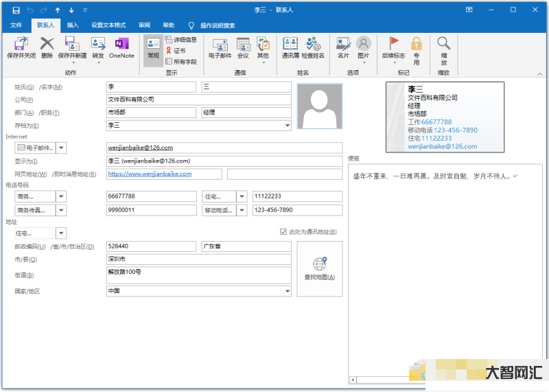Expand the File As (存档为) dropdown
The image size is (549, 392).
pyautogui.click(x=287, y=126)
